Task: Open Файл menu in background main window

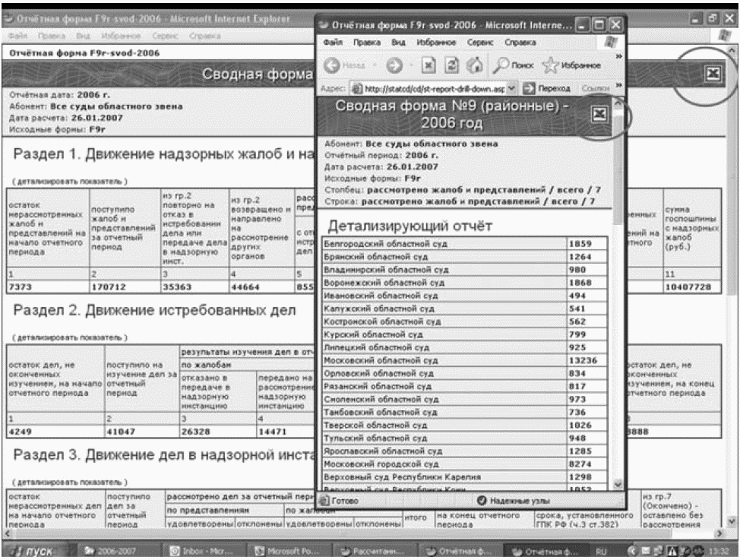Action: [x=17, y=36]
